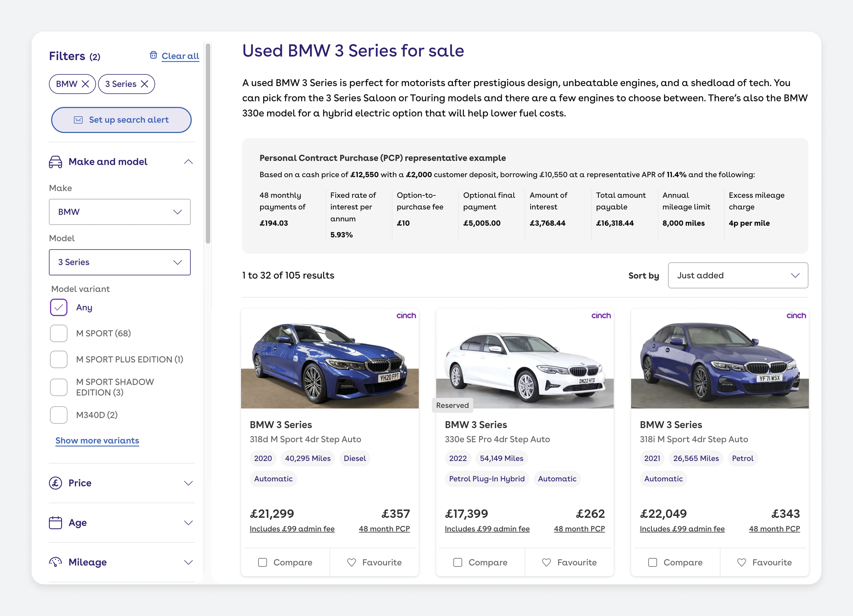The image size is (853, 616).
Task: Click the trash icon beside Clear all
Action: pyautogui.click(x=153, y=55)
